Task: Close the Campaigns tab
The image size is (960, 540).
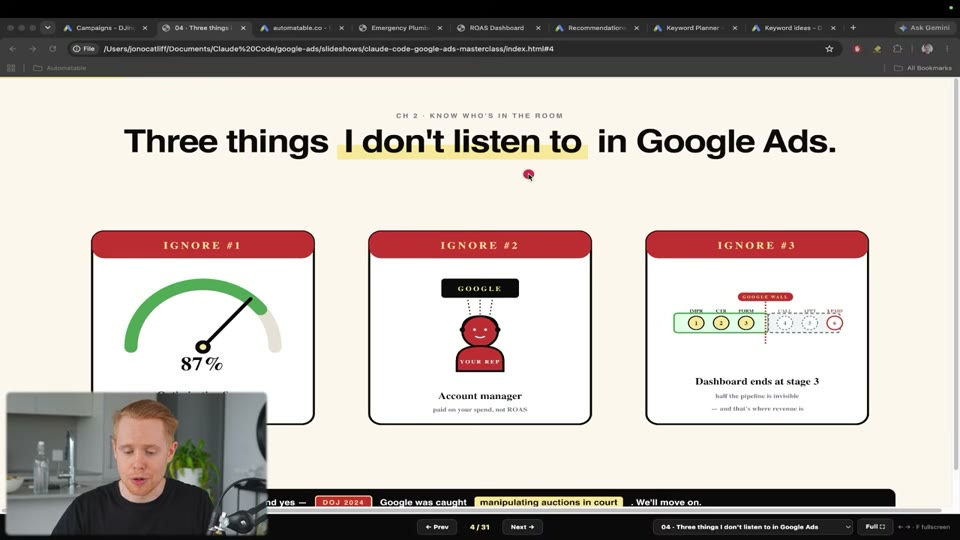Action: click(x=145, y=28)
